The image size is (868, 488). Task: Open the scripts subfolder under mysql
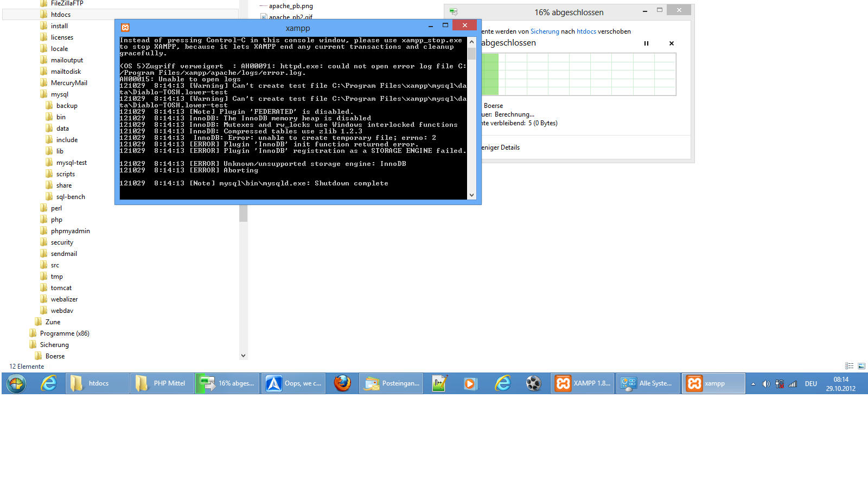[66, 174]
